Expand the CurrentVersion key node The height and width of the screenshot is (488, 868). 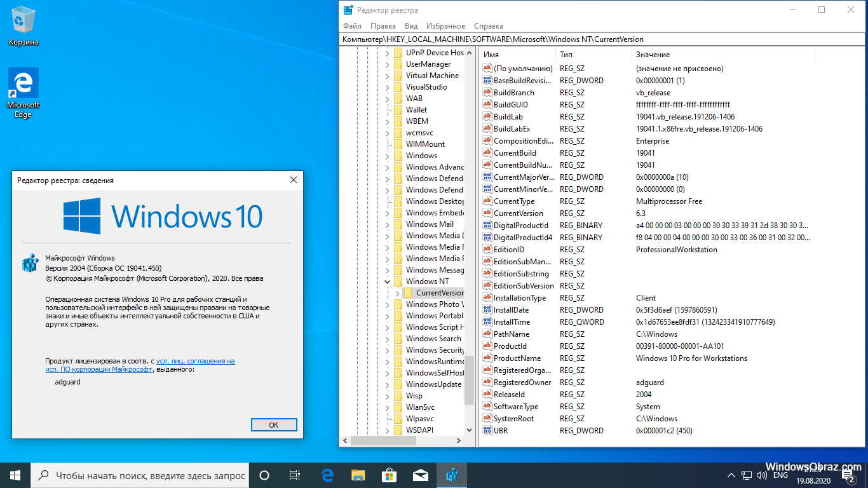(x=398, y=293)
